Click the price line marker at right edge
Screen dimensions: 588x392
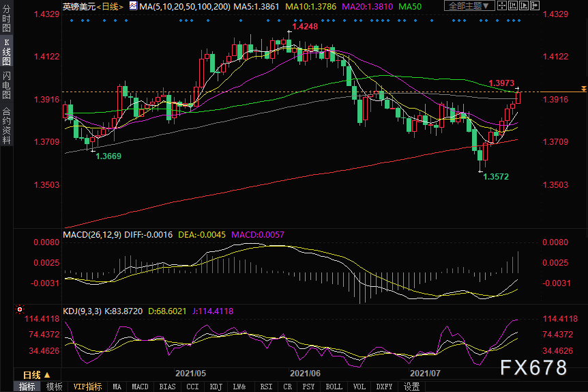click(583, 89)
